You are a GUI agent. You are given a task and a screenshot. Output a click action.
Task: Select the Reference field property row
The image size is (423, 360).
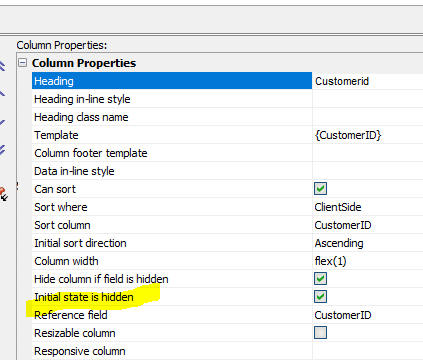coord(172,315)
